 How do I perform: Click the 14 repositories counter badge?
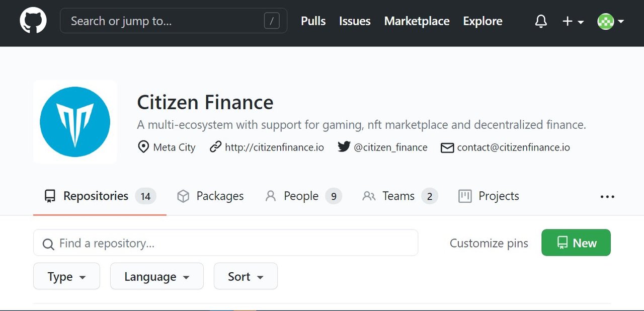pyautogui.click(x=145, y=196)
